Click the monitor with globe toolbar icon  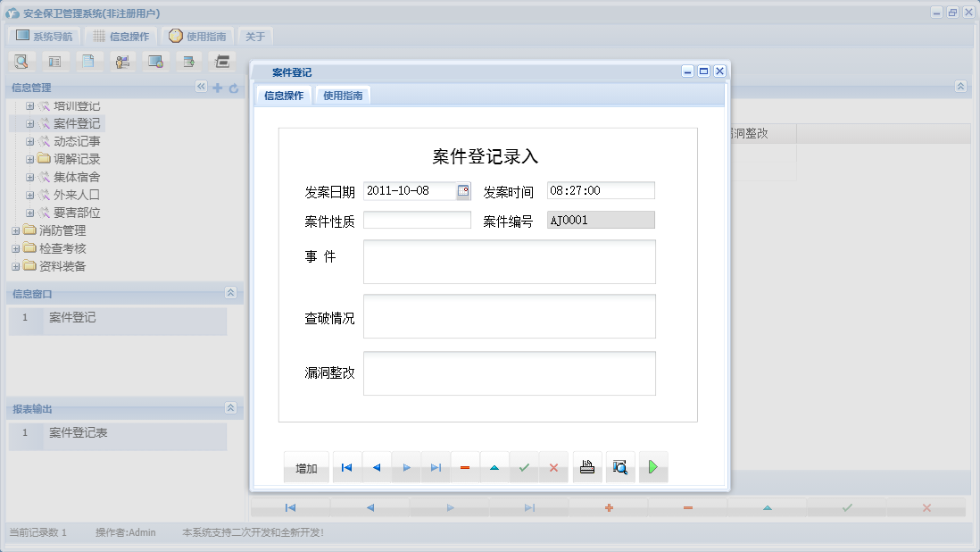(154, 61)
